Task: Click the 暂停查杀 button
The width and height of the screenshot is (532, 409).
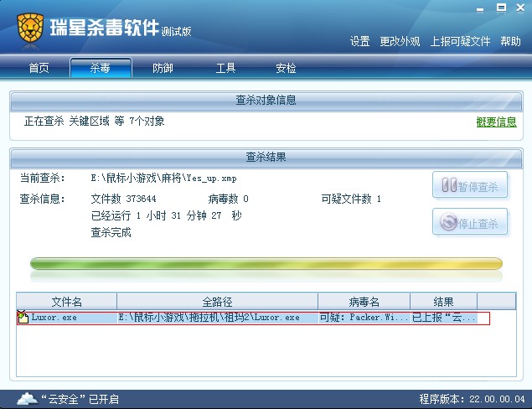Action: point(470,184)
